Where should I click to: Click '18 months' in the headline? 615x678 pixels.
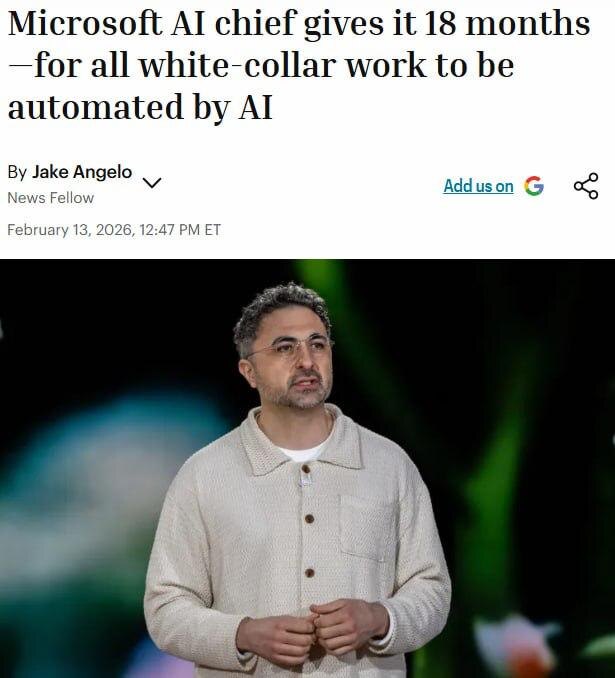(506, 23)
